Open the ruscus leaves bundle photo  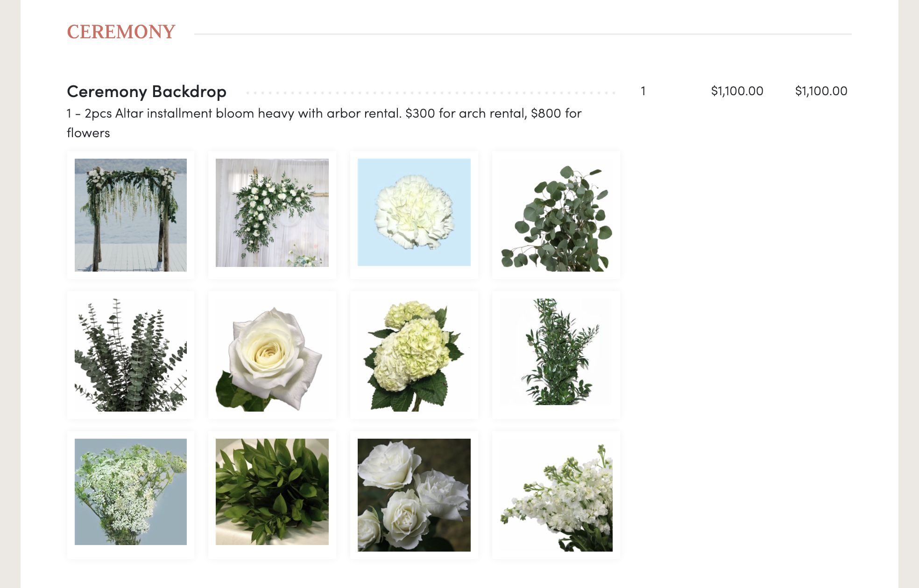tap(272, 492)
